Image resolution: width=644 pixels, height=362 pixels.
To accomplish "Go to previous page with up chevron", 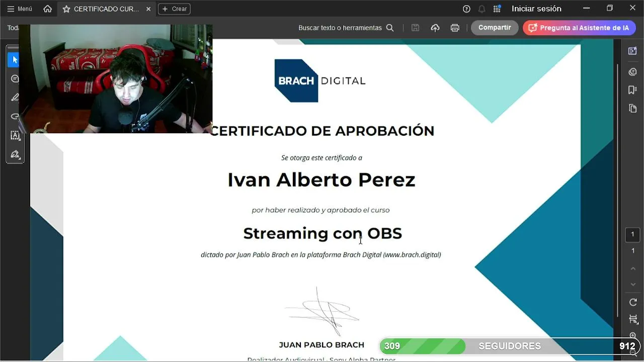I will click(633, 269).
